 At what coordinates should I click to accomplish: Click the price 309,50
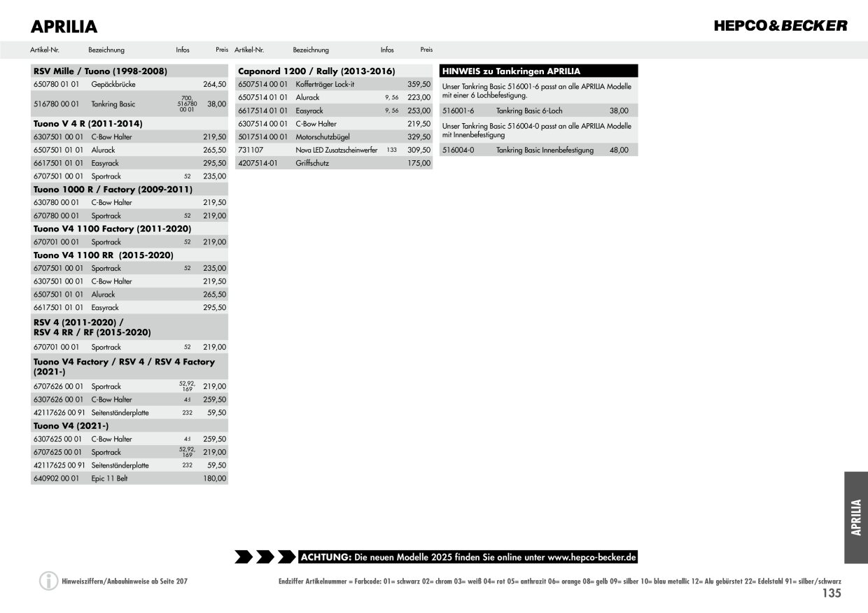(x=419, y=150)
